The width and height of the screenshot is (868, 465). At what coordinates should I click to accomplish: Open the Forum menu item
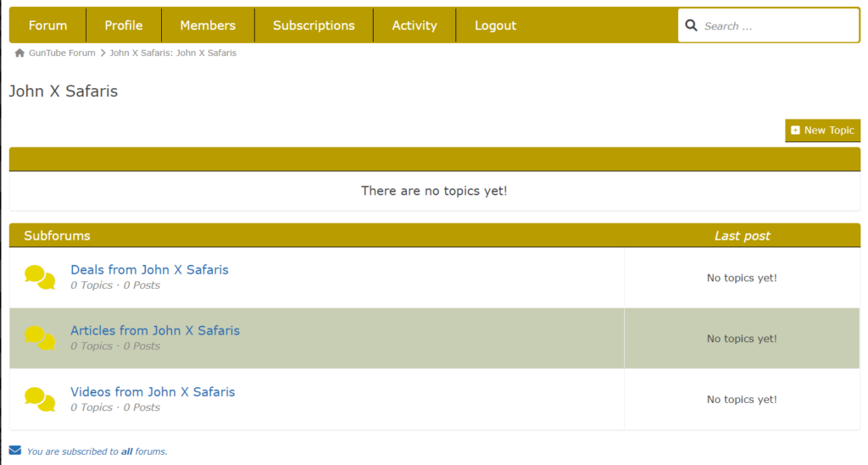point(47,25)
